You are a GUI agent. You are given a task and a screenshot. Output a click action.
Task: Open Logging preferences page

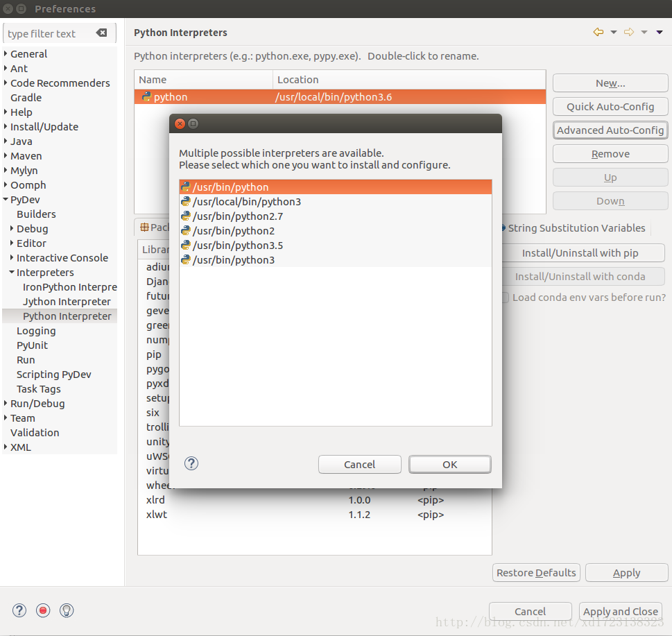[x=36, y=330]
